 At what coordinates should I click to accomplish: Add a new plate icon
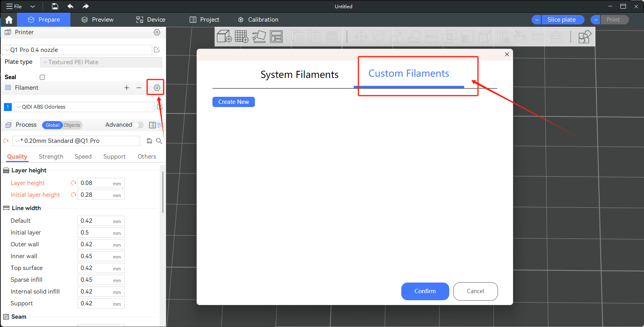coord(242,37)
